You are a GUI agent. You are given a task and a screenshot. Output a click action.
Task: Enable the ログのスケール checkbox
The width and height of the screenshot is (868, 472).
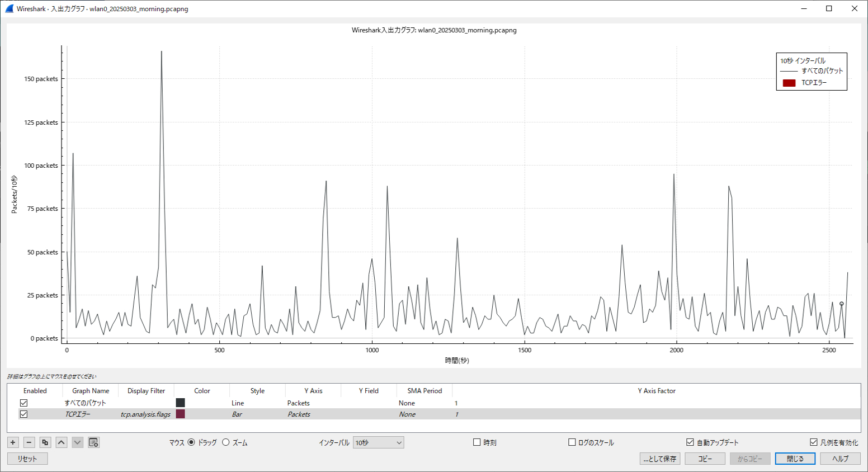pos(572,442)
